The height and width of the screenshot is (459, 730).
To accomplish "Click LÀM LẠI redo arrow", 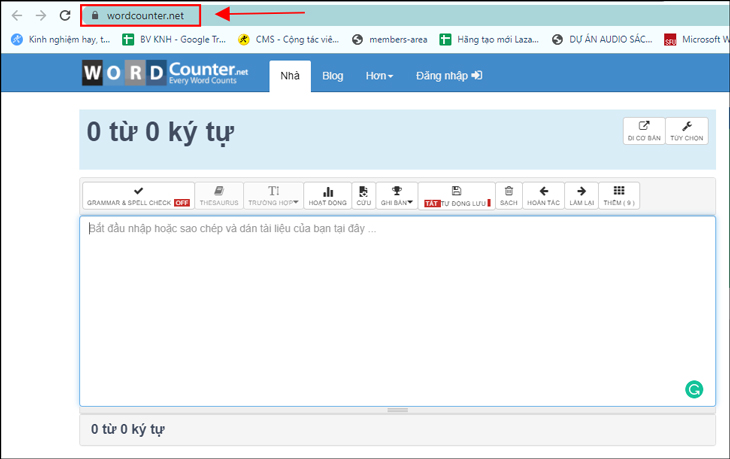I will click(581, 196).
